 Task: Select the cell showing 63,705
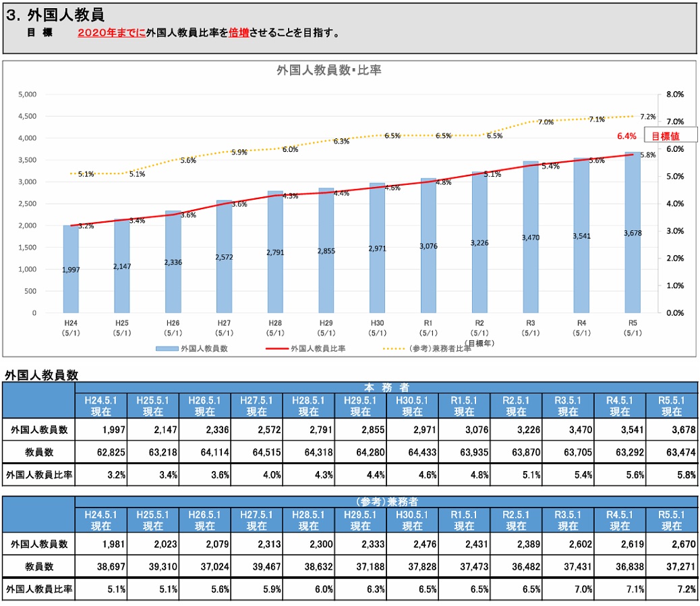tap(568, 452)
